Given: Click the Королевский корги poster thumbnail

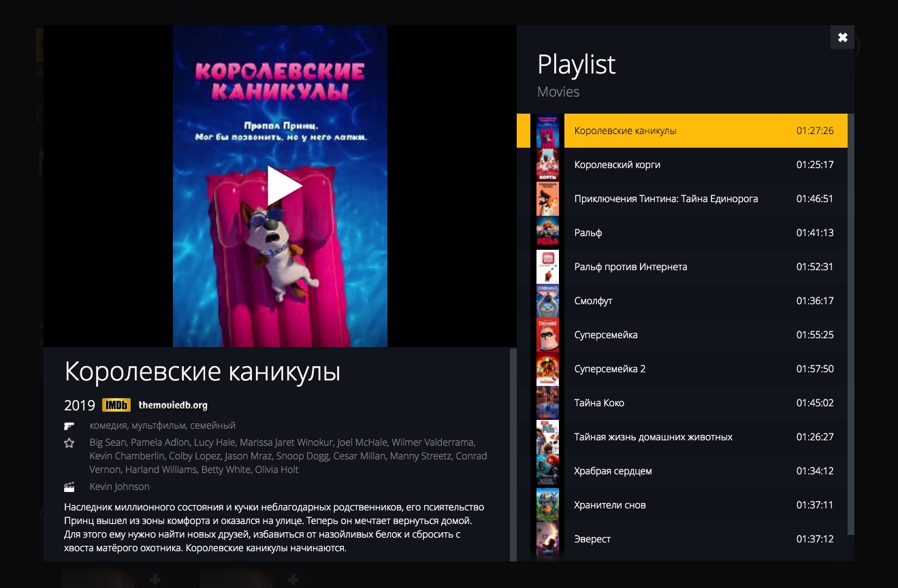Looking at the screenshot, I should 547,165.
